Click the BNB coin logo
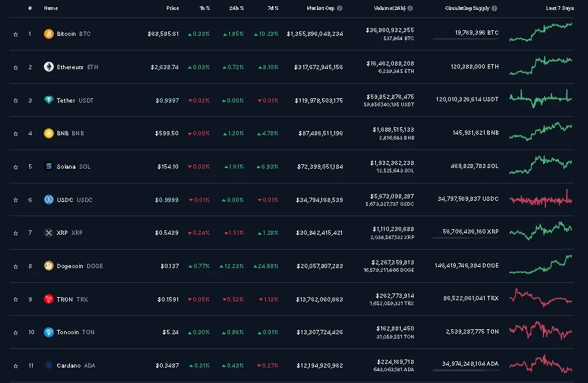 click(x=49, y=133)
